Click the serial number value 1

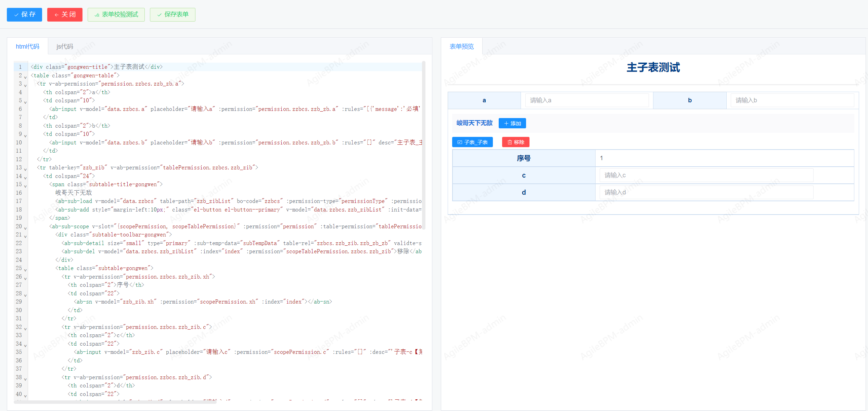601,158
